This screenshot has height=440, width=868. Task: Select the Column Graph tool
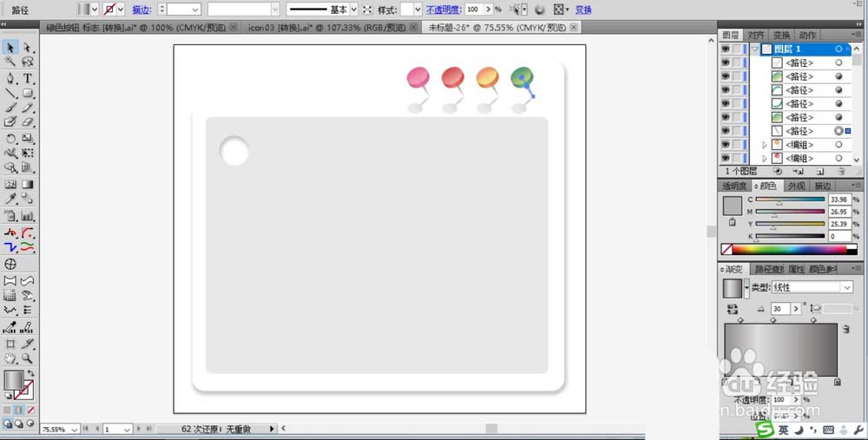pyautogui.click(x=27, y=216)
